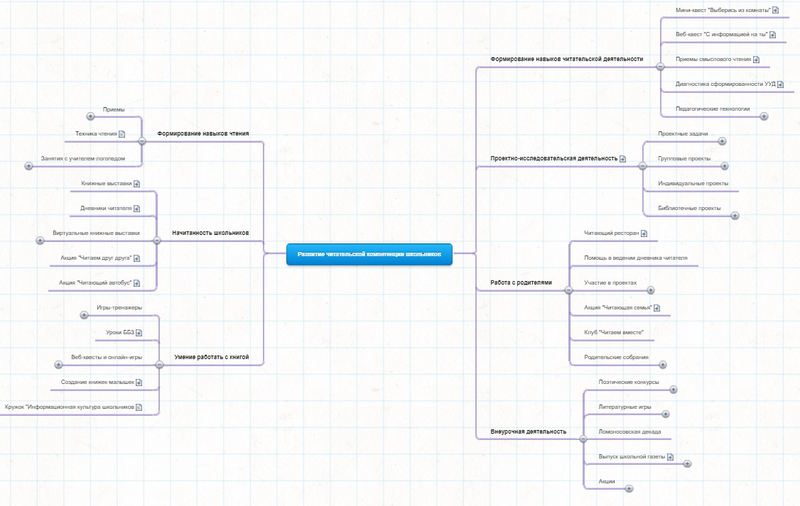Image resolution: width=800 pixels, height=506 pixels.
Task: Open note icon beside Акция "Читающая семья"
Action: pos(657,308)
